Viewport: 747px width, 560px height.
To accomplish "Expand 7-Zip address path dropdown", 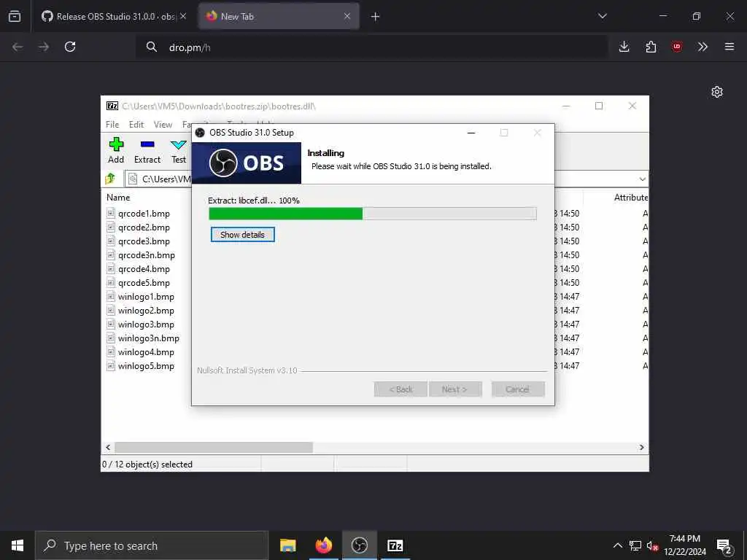I will (642, 179).
